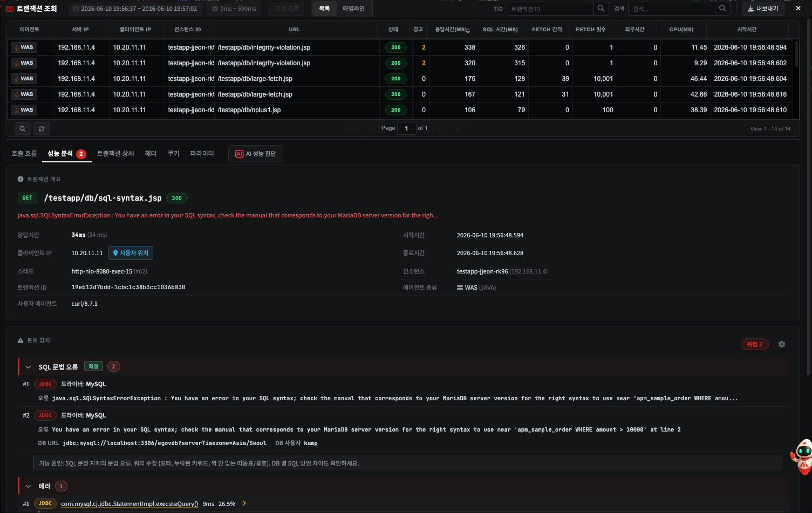The image size is (812, 513).
Task: Click the DB URL jdbc:mysql://localhost:3306/egovdb value
Action: coord(165,443)
